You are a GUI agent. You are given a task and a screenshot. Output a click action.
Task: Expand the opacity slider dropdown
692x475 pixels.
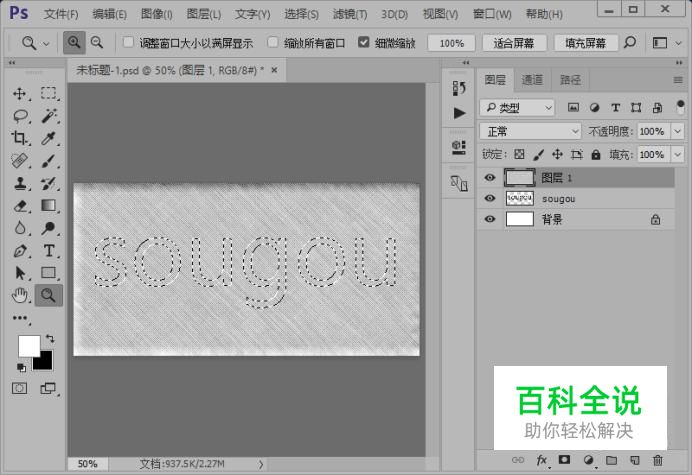(677, 131)
